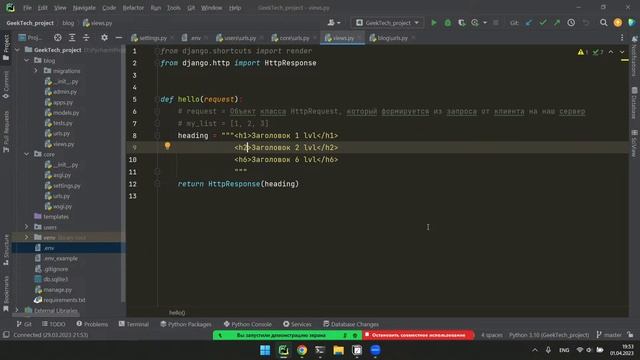This screenshot has height=360, width=640.
Task: Open Search Everywhere magnifier icon
Action: point(603,23)
